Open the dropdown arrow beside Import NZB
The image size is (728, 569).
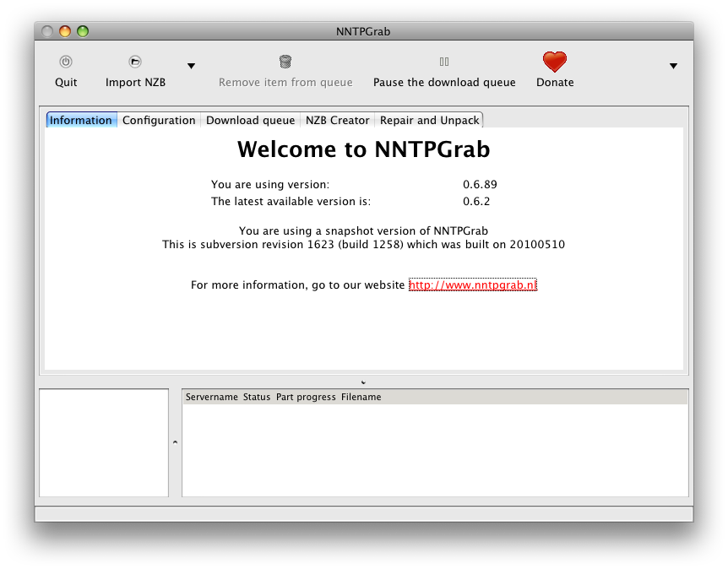(x=191, y=66)
